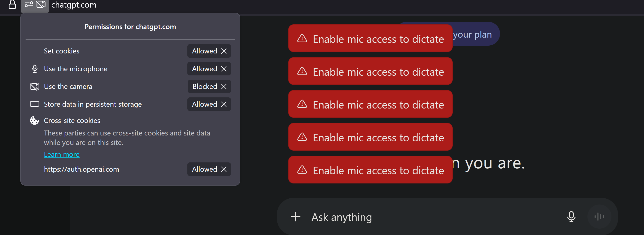
Task: Click the camera icon beside Use the camera
Action: [x=35, y=86]
